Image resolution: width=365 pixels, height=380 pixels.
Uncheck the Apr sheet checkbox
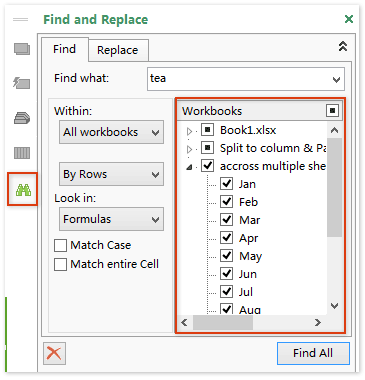(x=227, y=237)
